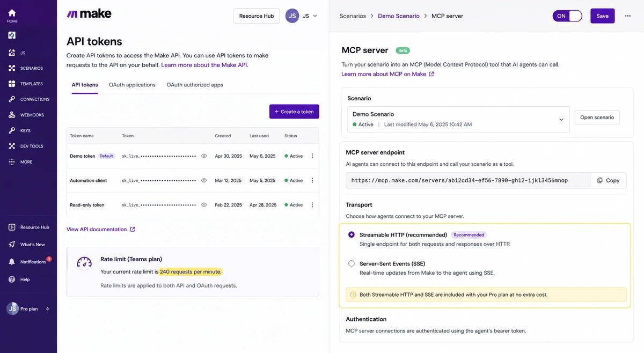Switch to OAuth authorized apps tab
This screenshot has width=644, height=353.
point(195,85)
